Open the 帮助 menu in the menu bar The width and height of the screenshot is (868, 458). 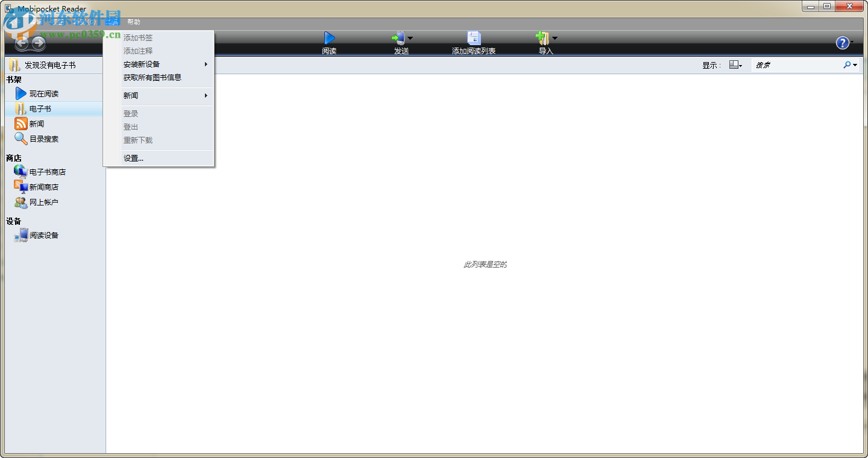(x=134, y=22)
